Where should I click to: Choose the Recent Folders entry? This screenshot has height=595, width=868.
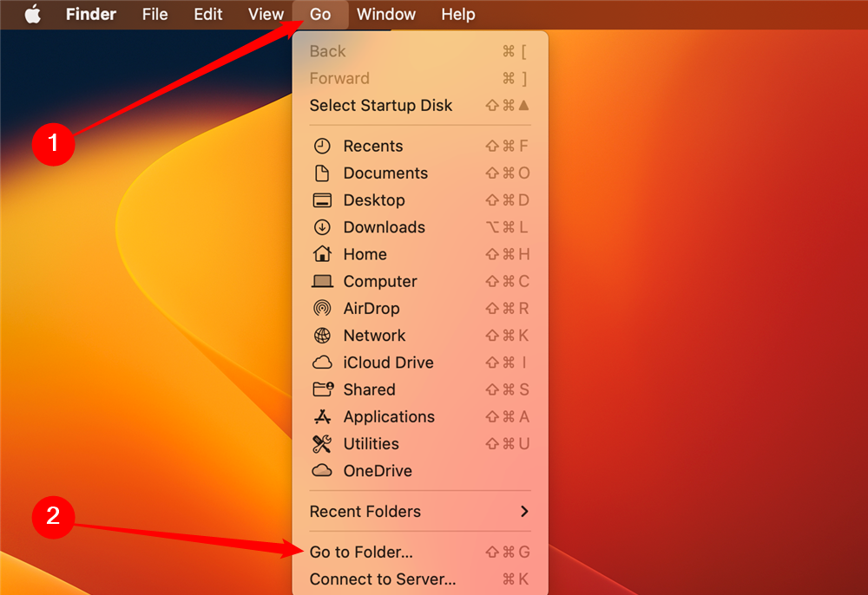420,512
